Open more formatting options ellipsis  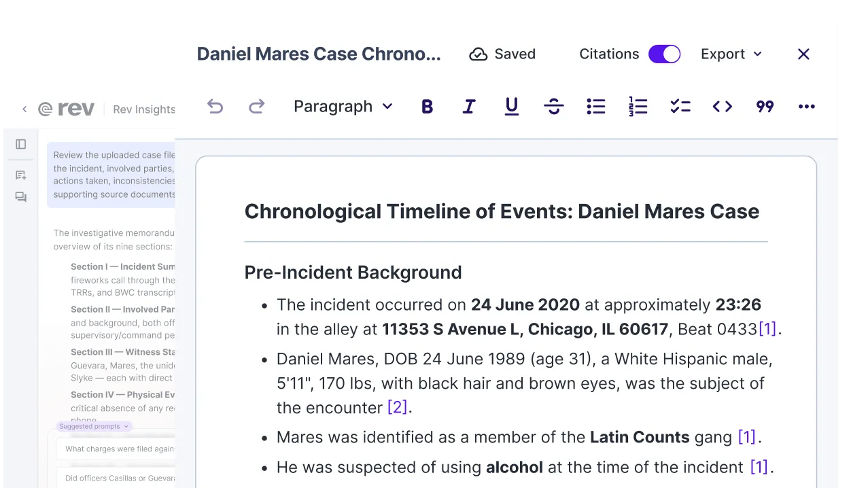point(807,107)
